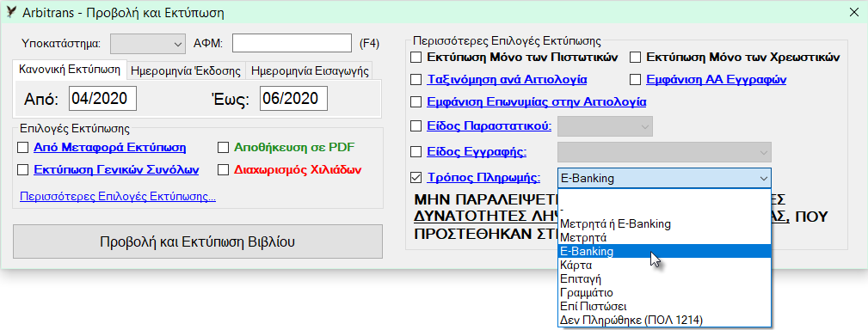Open the Είδος Εγγραφής dropdown
The width and height of the screenshot is (868, 330).
click(664, 152)
